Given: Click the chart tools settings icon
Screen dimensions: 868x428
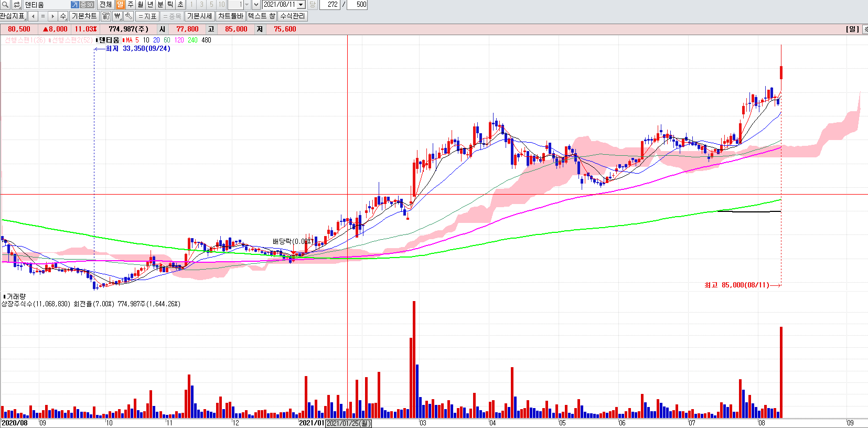Looking at the screenshot, I should coord(106,16).
